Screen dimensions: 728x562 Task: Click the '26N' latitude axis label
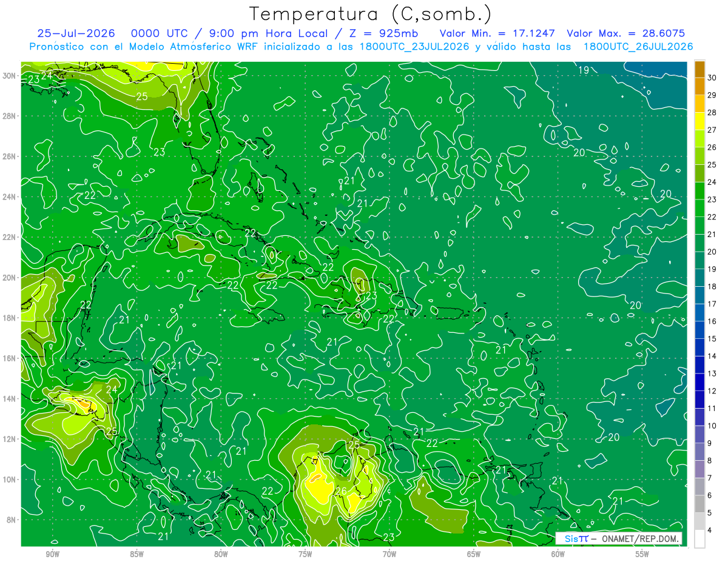pyautogui.click(x=10, y=156)
